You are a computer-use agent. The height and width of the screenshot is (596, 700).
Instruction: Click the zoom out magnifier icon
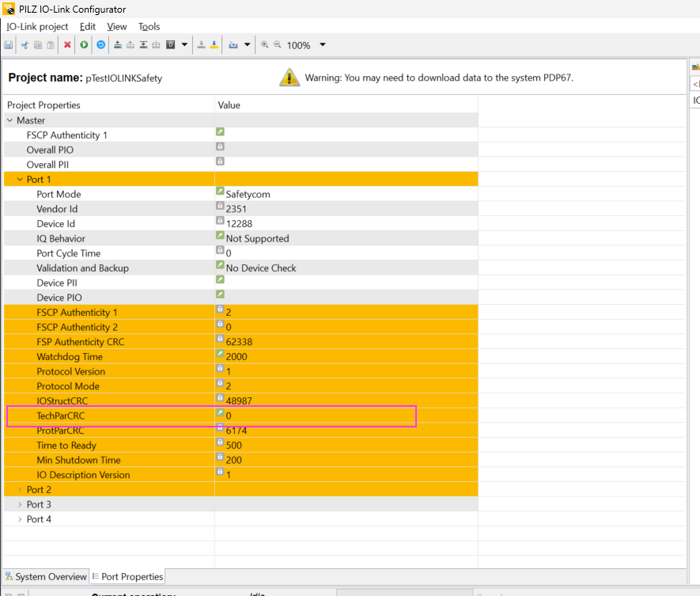(x=278, y=44)
